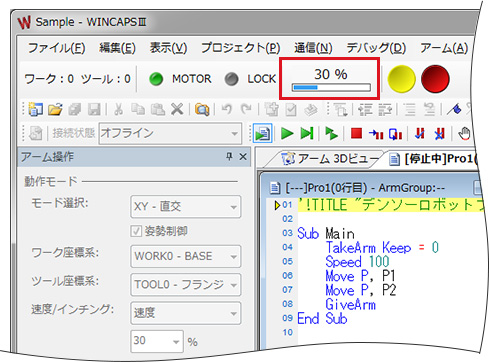The height and width of the screenshot is (362, 489).
Task: Click the bookmark flag toolbar icon
Action: pyautogui.click(x=454, y=109)
